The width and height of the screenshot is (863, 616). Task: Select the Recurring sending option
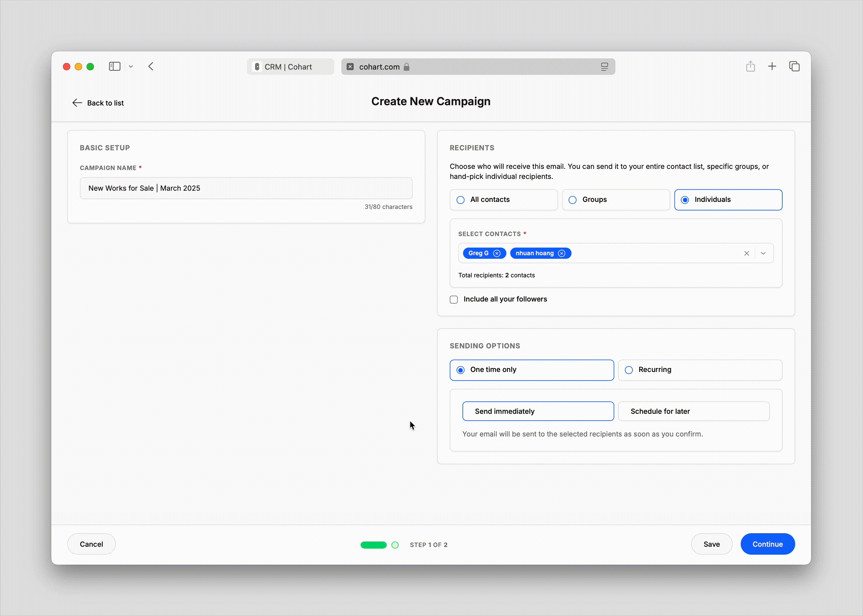pyautogui.click(x=700, y=370)
